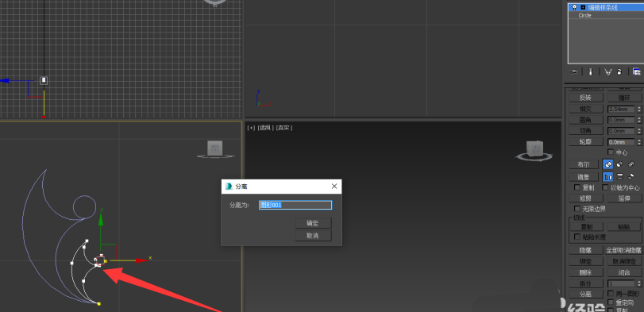Toggle the lightbulb on Edit Spline modifier
The height and width of the screenshot is (312, 644).
[574, 7]
